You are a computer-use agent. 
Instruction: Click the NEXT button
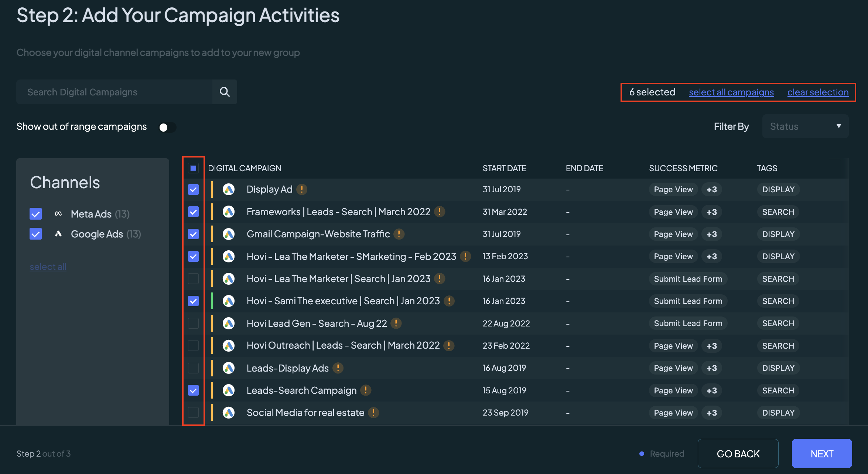pos(822,454)
